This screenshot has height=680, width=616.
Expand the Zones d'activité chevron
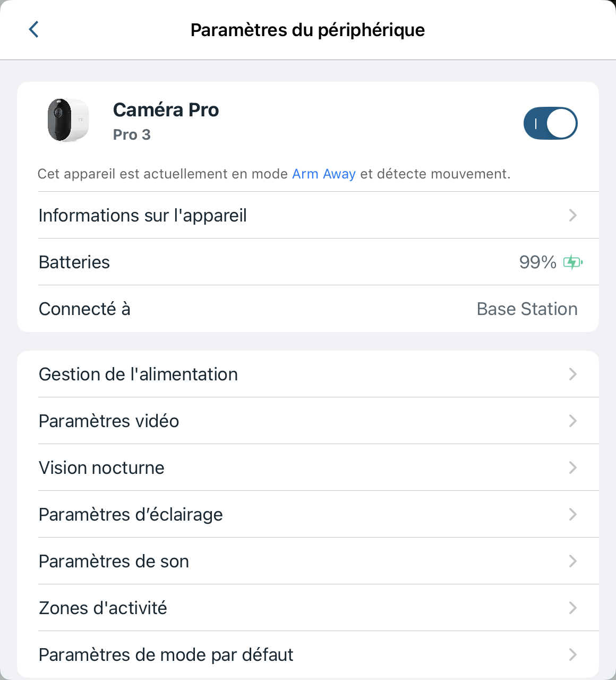coord(572,608)
